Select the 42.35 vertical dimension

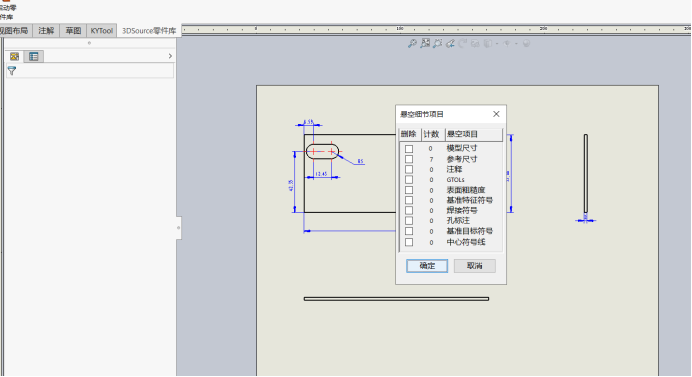tap(291, 185)
